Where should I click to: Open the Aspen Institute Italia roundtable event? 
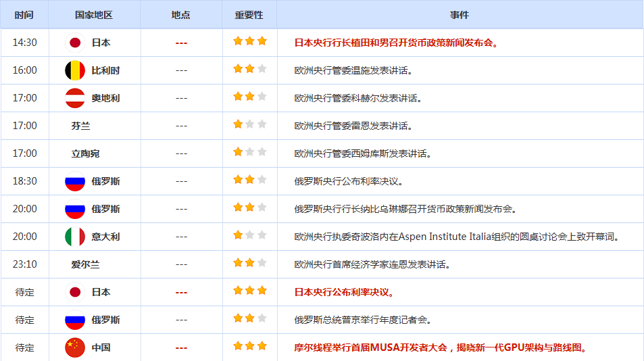pos(457,237)
